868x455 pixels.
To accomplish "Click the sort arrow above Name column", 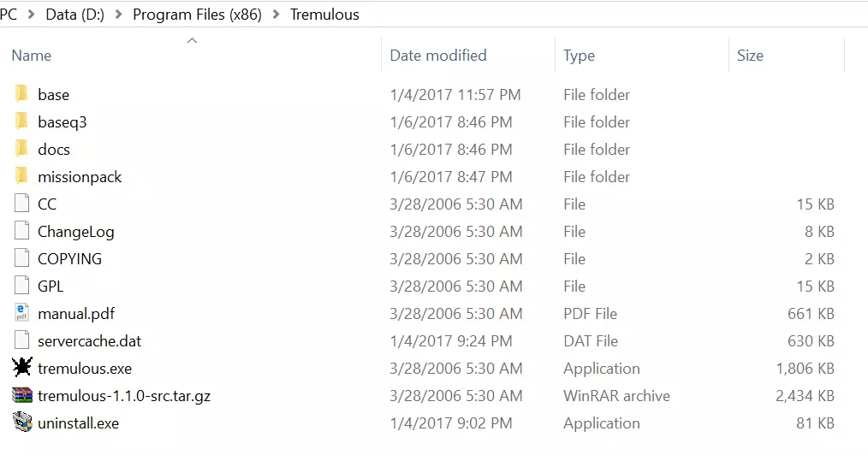I will coord(192,39).
